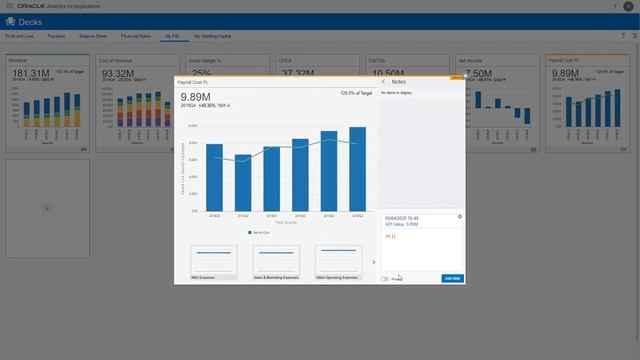Open the Payroll Cost PL card title

click(564, 60)
